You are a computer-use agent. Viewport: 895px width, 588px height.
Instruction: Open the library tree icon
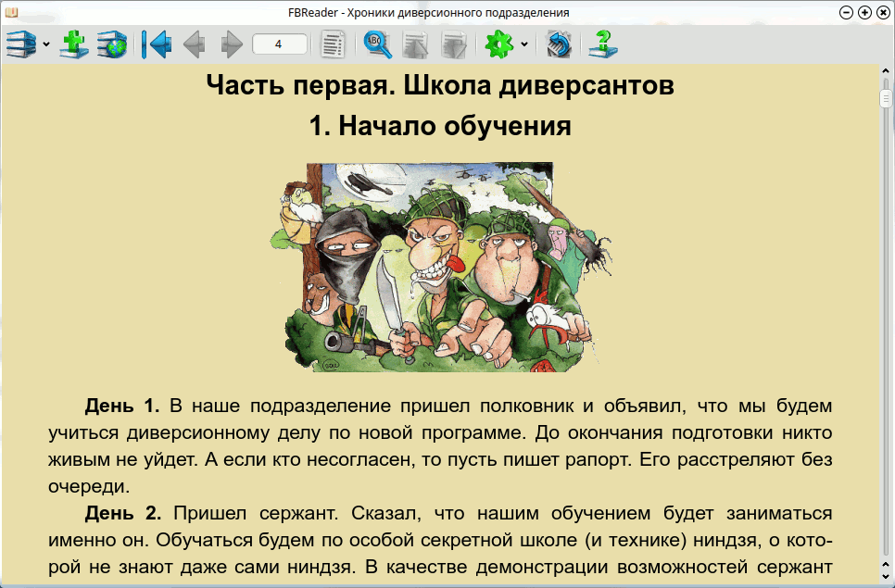tap(21, 44)
